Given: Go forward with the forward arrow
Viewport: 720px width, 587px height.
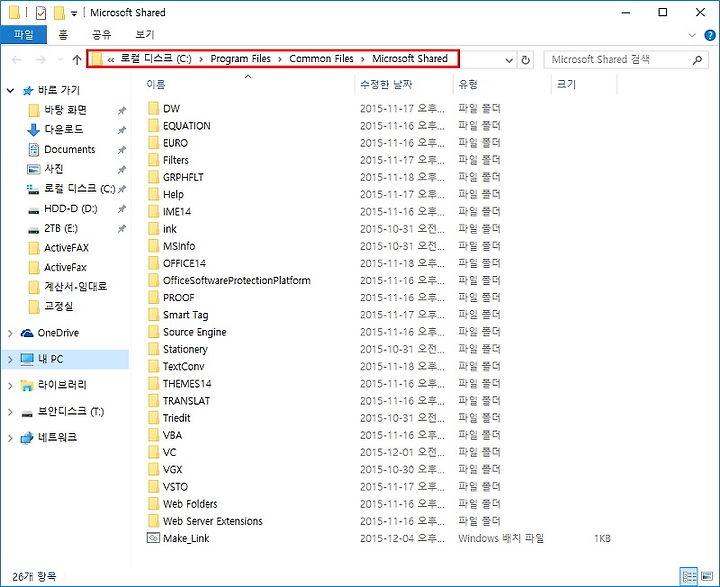Looking at the screenshot, I should coord(41,60).
